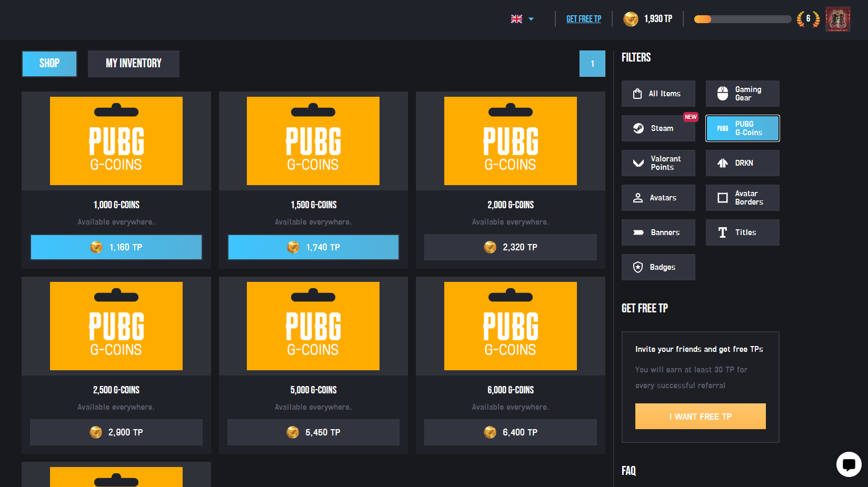The height and width of the screenshot is (487, 868).
Task: Click the 2,900 TP price button
Action: coord(116,432)
